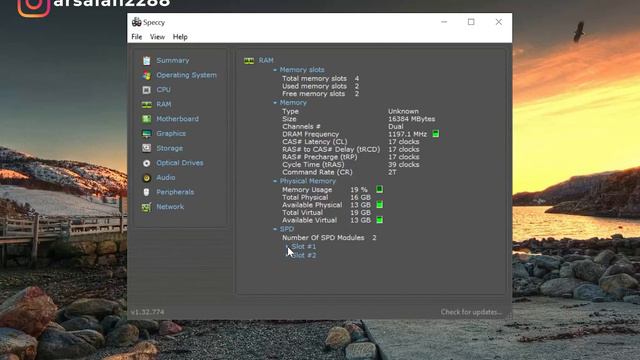Click the RAM stick icon in sidebar
This screenshot has height=360, width=640.
[147, 104]
